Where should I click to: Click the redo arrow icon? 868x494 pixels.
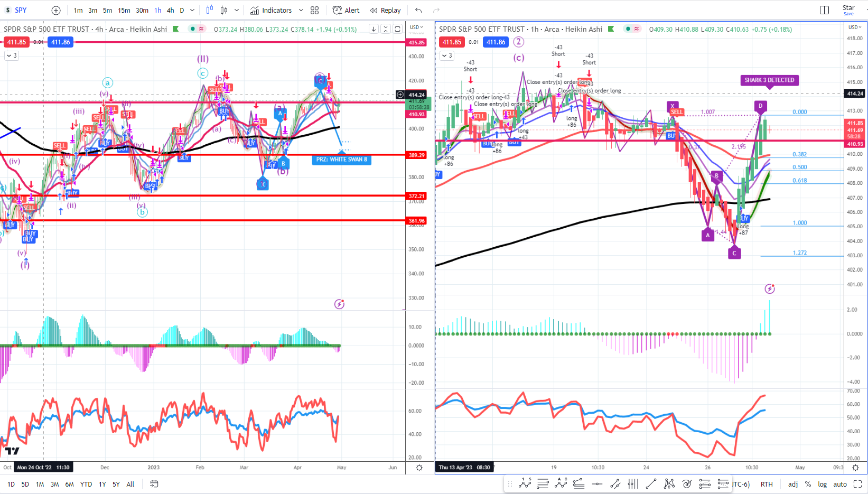[x=436, y=10]
